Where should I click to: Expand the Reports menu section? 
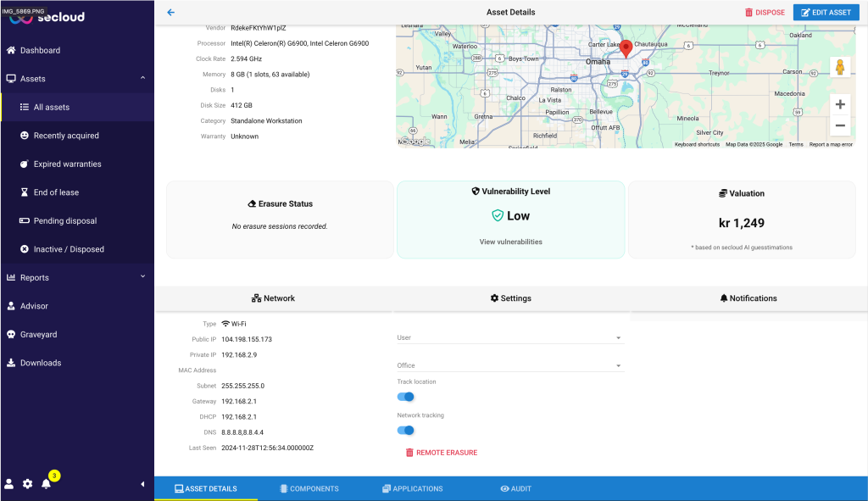(x=76, y=277)
